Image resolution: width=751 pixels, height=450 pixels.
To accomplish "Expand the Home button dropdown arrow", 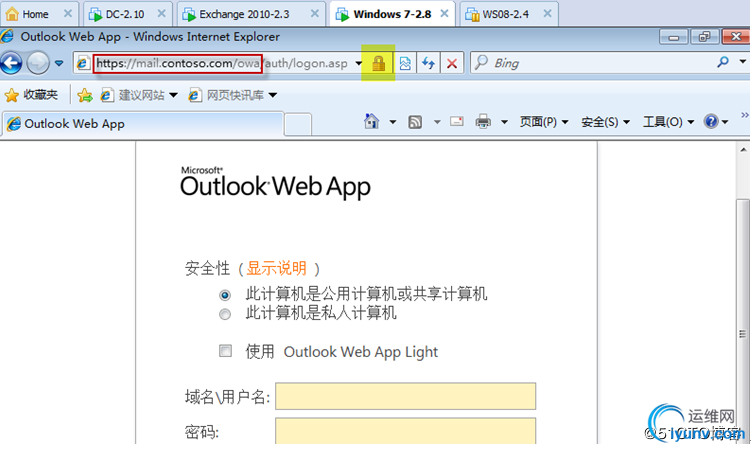I will tap(393, 122).
